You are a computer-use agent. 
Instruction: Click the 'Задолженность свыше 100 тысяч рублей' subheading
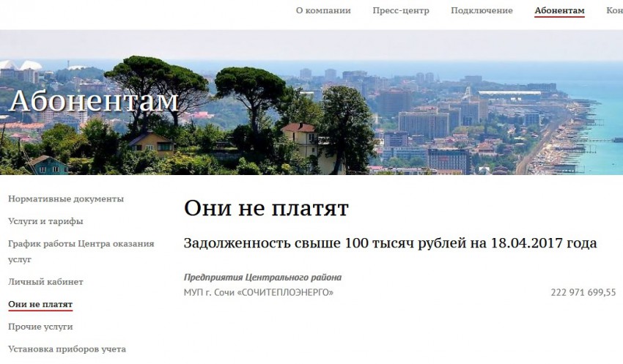(390, 243)
